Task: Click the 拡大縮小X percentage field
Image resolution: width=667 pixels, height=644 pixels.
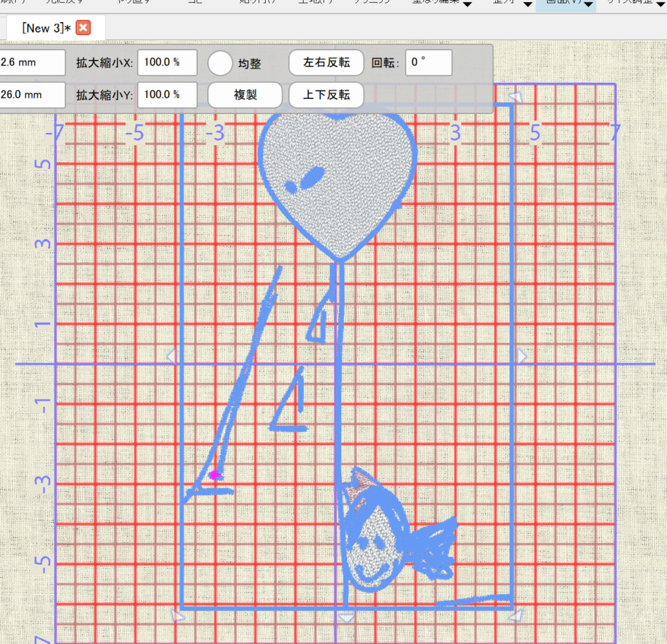Action: click(167, 63)
